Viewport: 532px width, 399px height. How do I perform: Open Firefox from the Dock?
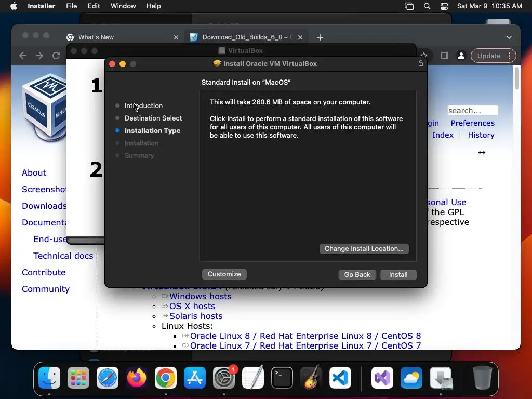coord(137,378)
